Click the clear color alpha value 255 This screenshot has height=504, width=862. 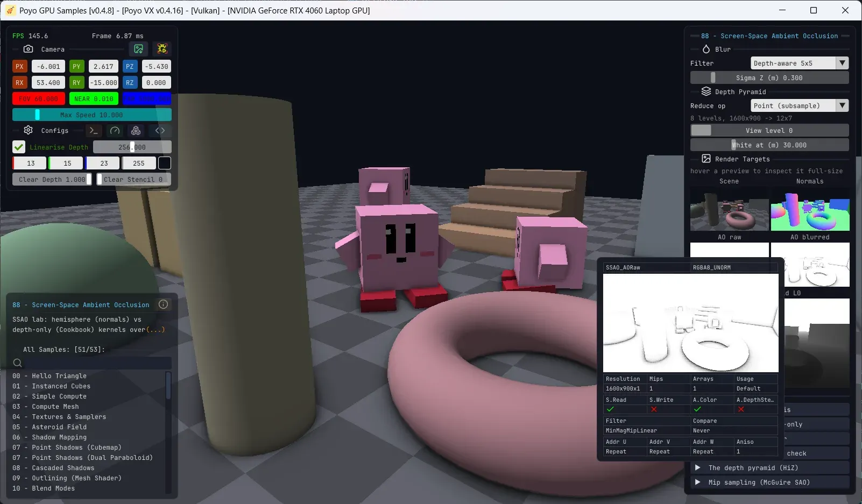pyautogui.click(x=139, y=163)
